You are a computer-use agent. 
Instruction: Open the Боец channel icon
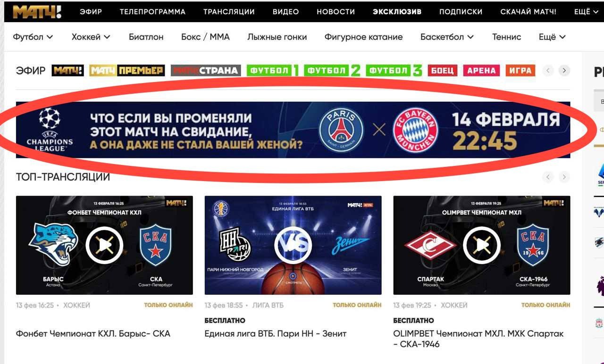(x=443, y=71)
